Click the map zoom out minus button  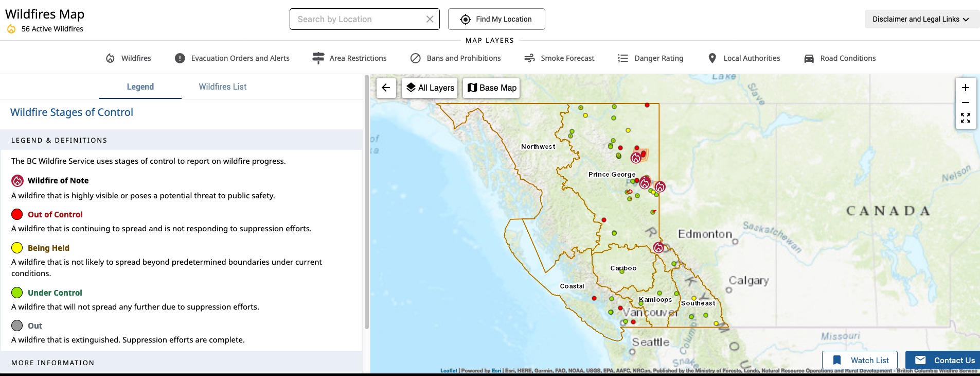coord(966,102)
